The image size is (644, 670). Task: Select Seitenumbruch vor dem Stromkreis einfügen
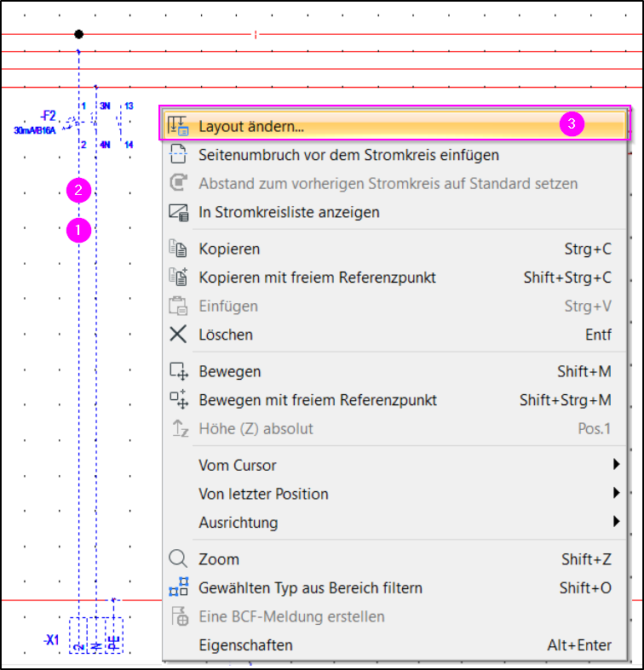pos(394,155)
